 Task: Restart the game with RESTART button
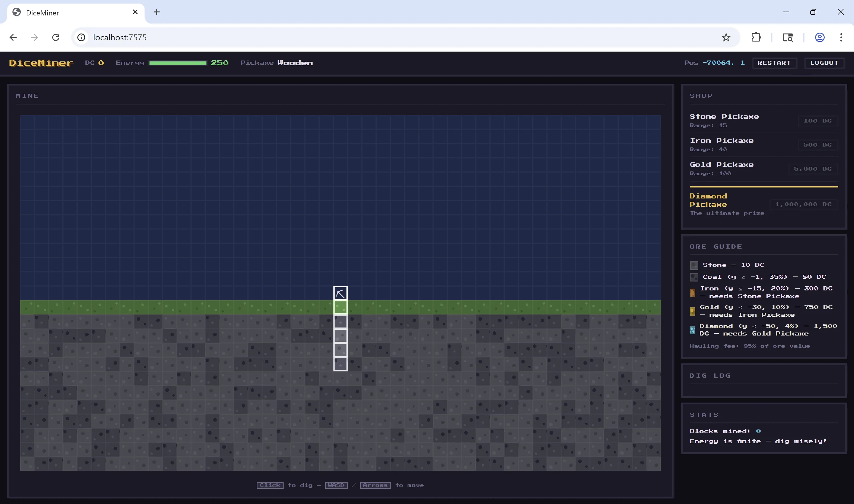[x=774, y=63]
